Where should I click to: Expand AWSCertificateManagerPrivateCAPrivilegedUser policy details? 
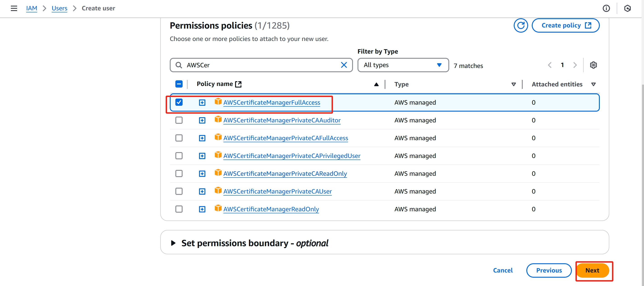click(202, 156)
